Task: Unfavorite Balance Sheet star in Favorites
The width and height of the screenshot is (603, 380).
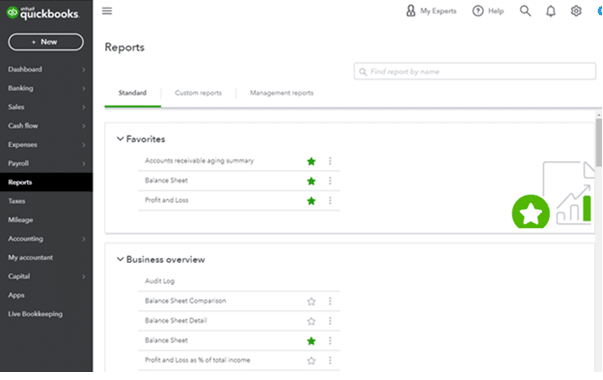Action: tap(311, 181)
